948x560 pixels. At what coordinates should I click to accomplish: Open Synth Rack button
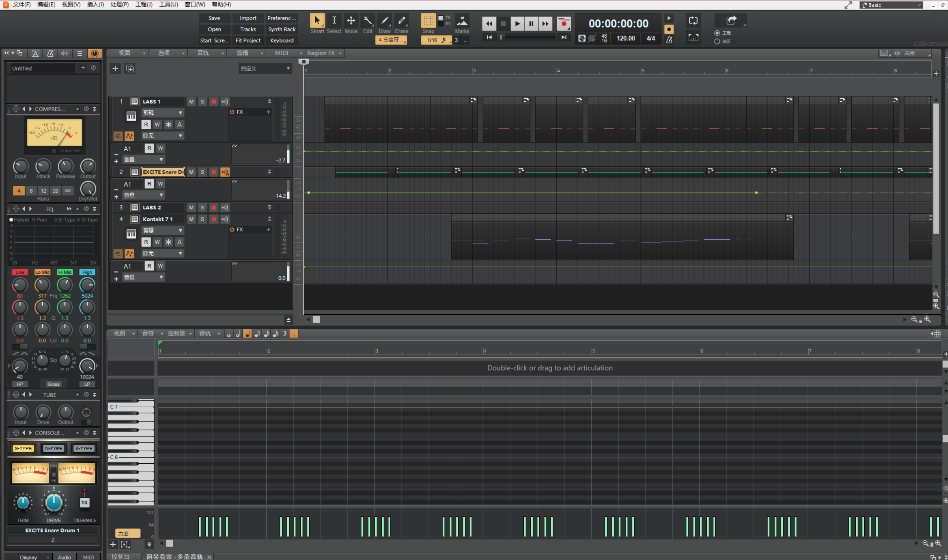pos(282,29)
